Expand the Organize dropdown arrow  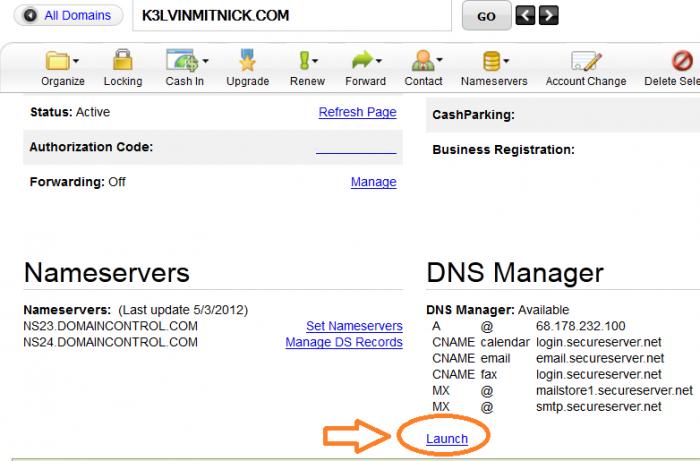pos(76,61)
